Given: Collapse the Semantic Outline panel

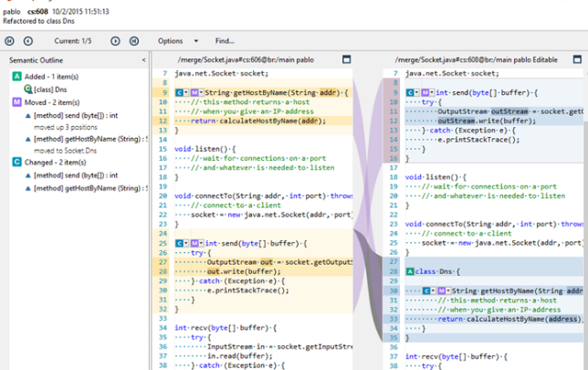Looking at the screenshot, I should (144, 59).
